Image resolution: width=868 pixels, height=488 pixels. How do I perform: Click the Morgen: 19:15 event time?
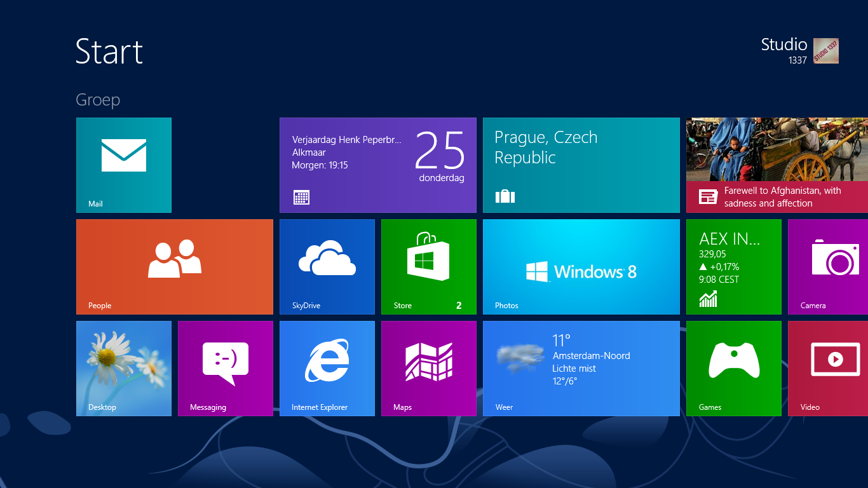click(320, 165)
